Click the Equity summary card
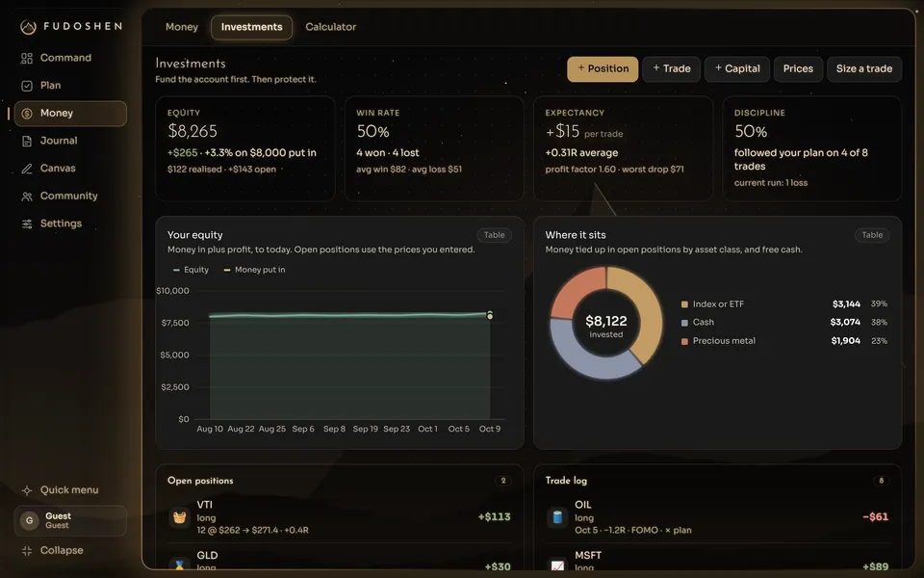The height and width of the screenshot is (578, 924). click(245, 148)
